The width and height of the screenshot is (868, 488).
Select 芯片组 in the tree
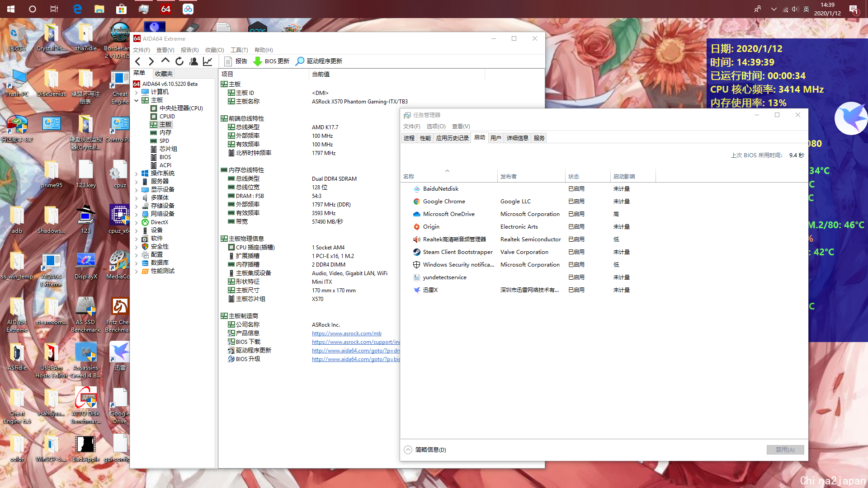point(164,149)
